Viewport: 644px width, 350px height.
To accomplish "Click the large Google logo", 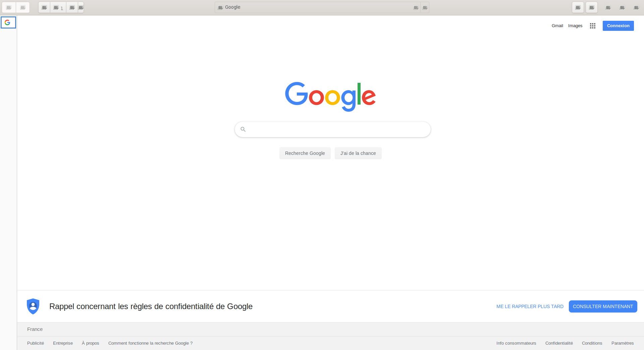I will 330,97.
